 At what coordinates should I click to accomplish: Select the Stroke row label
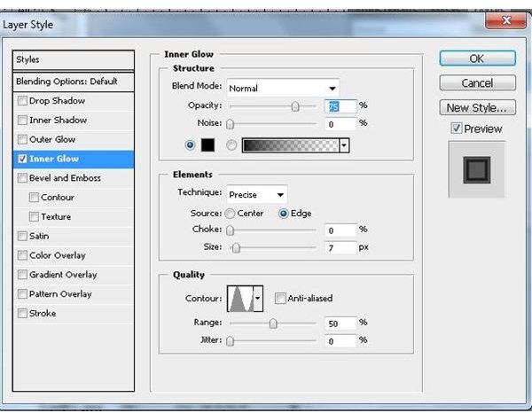tap(43, 314)
